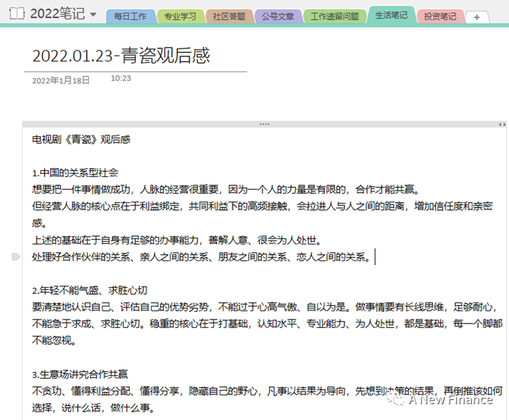Viewport: 509px width, 420px height.
Task: Click the heading 1.中国的关系型社会
Action: point(75,173)
